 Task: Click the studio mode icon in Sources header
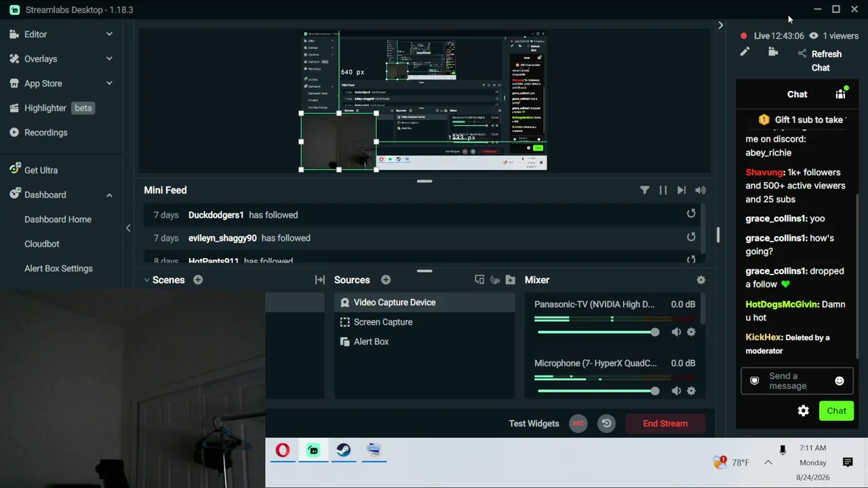pyautogui.click(x=479, y=280)
